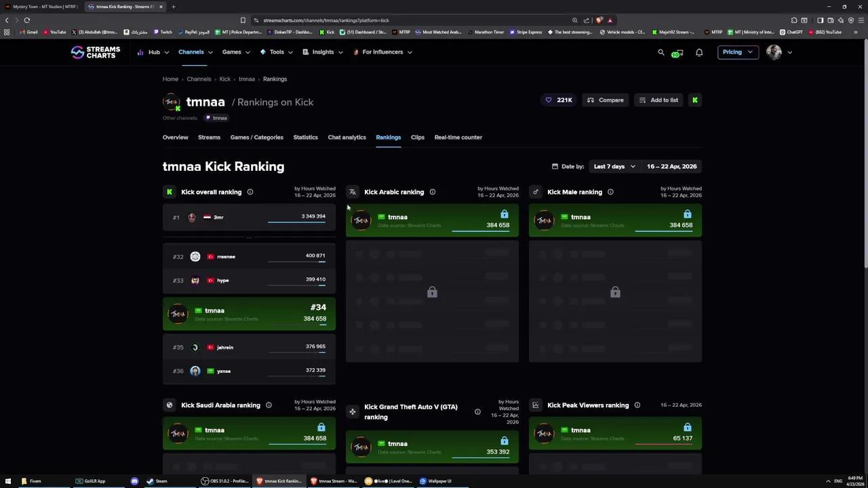The height and width of the screenshot is (488, 868).
Task: Open GoXLR App from the taskbar
Action: (x=91, y=481)
